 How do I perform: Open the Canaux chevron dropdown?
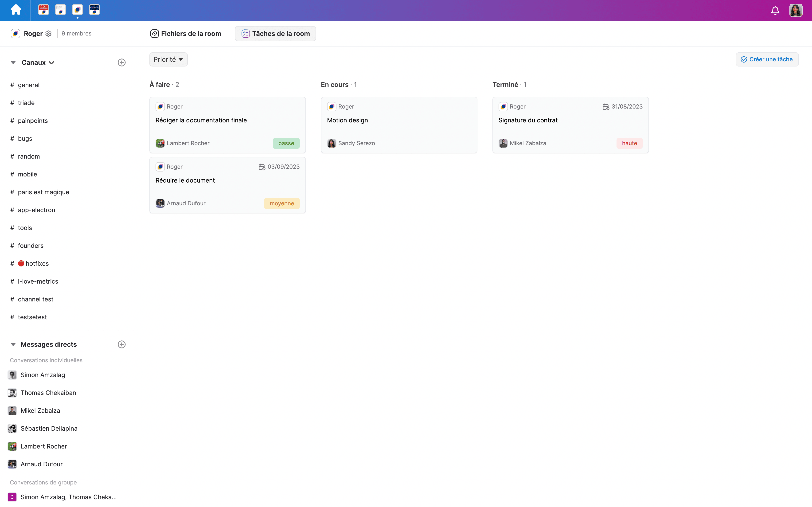(52, 63)
